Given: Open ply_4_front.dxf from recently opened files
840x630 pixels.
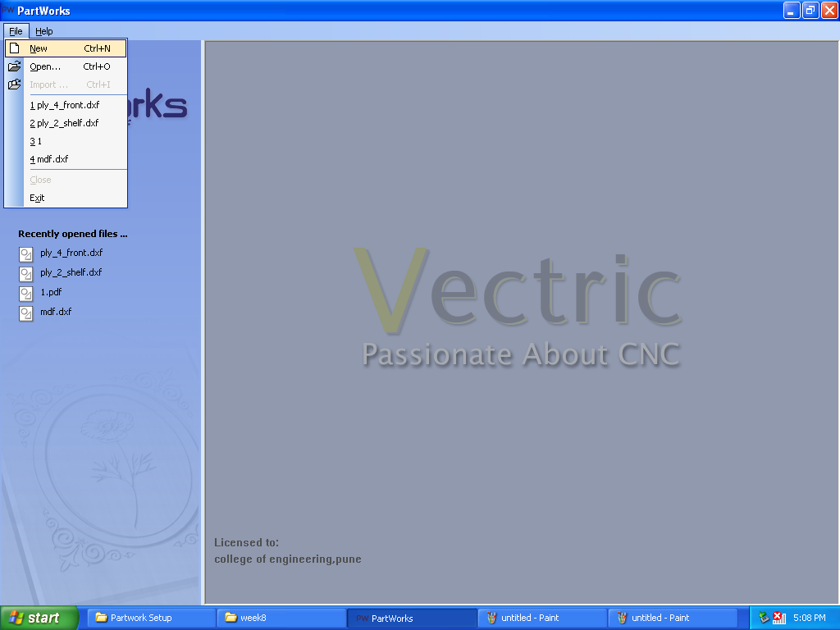Looking at the screenshot, I should pyautogui.click(x=71, y=253).
